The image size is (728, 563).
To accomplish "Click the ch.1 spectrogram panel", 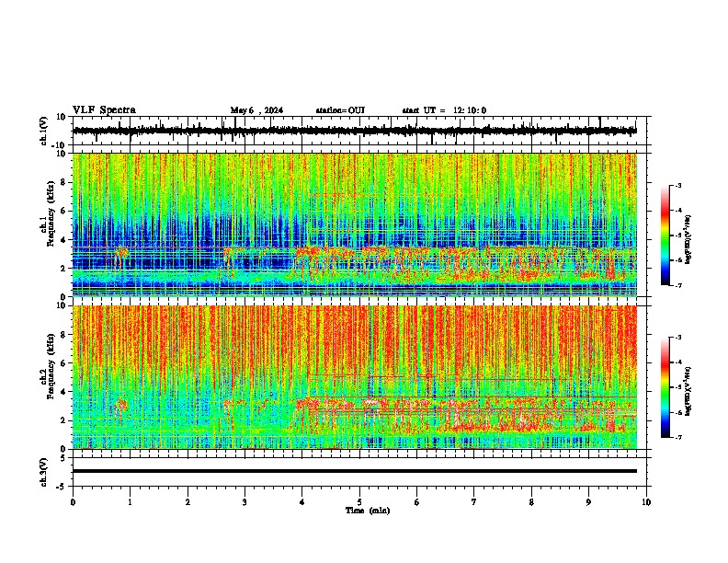I will pos(354,224).
